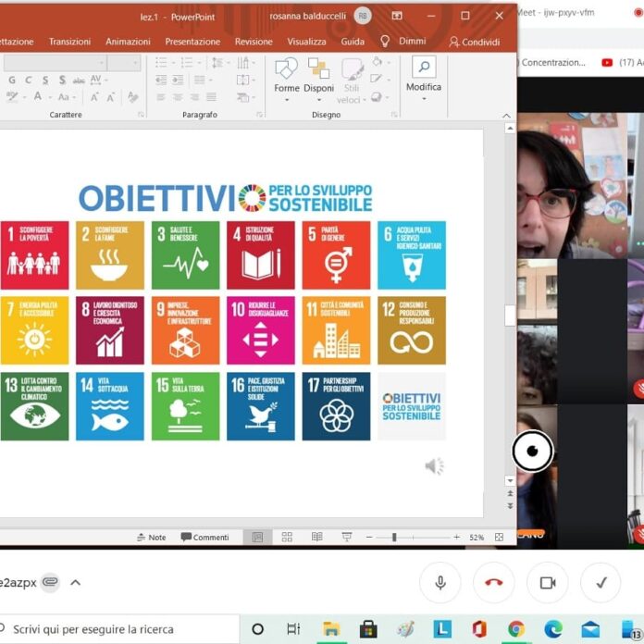Hang up the Meet call
644x644 pixels.
click(494, 582)
